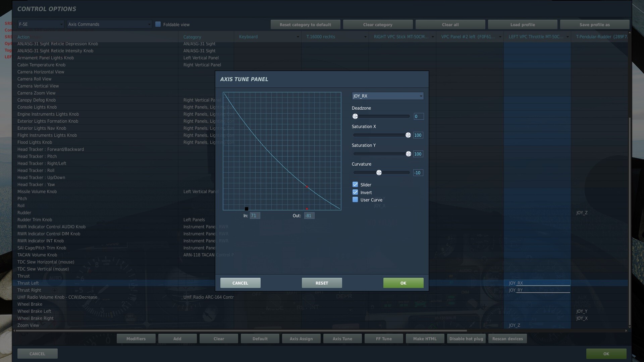Click the Curvature slider handle
The width and height of the screenshot is (644, 362).
coord(379,173)
